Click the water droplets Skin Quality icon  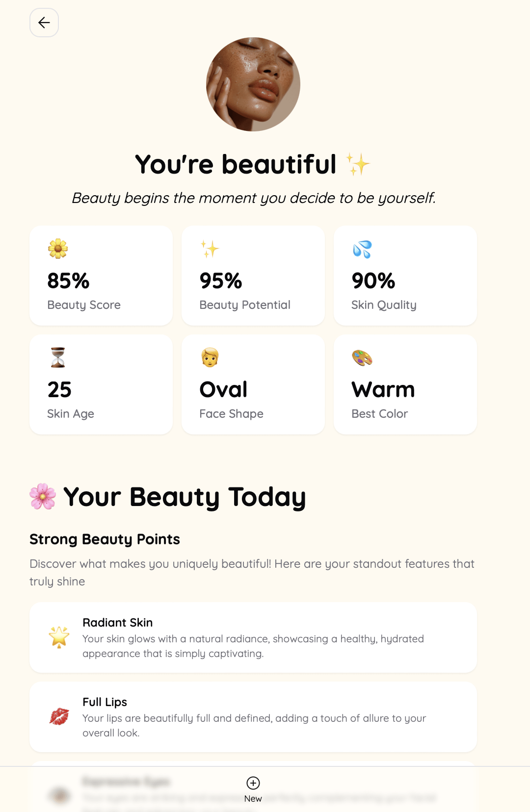pyautogui.click(x=362, y=249)
